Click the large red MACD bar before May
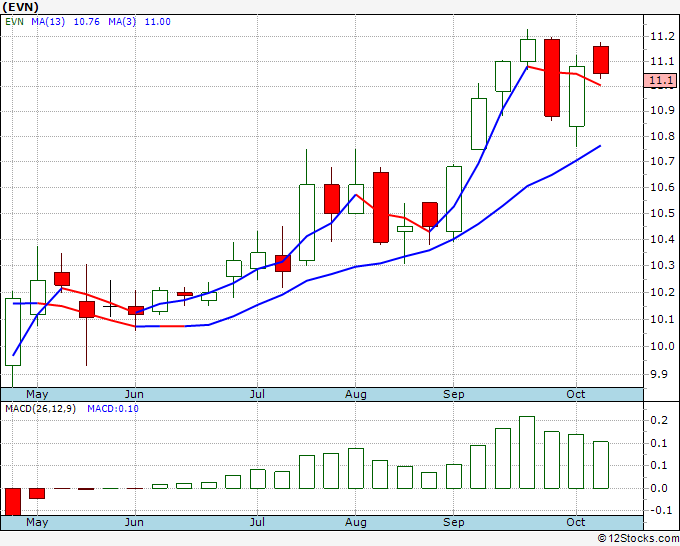Screen dimensions: 680x546 tap(13, 502)
